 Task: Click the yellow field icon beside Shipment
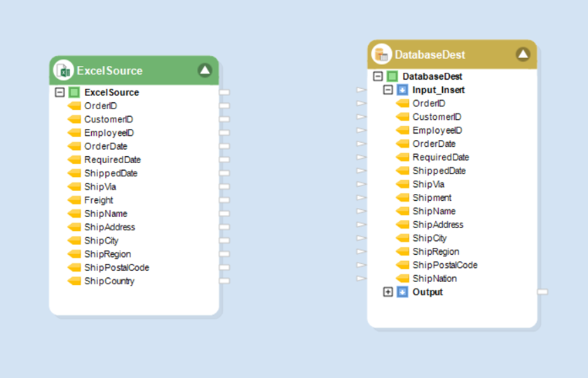402,198
